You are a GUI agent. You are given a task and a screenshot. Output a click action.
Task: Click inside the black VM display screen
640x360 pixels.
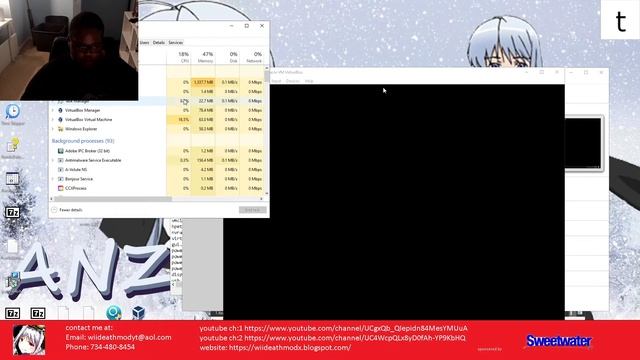pos(394,202)
